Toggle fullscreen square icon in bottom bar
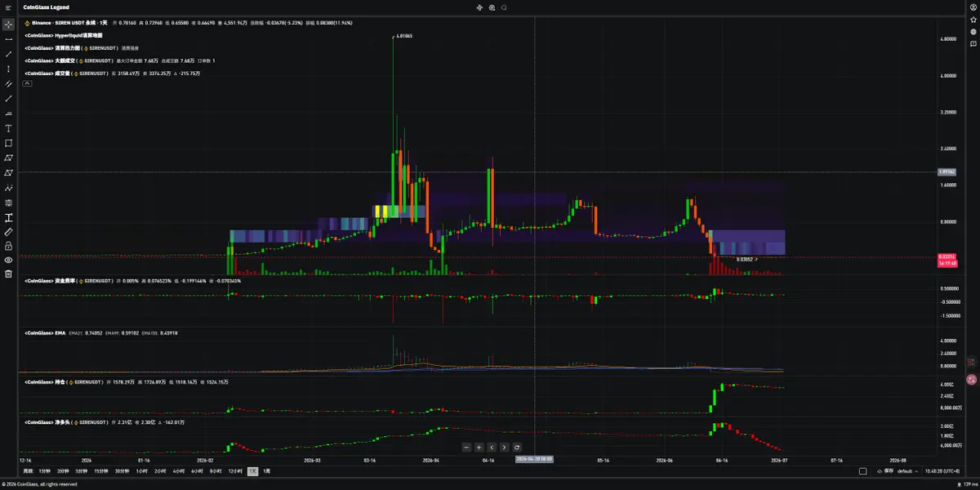 pos(863,471)
